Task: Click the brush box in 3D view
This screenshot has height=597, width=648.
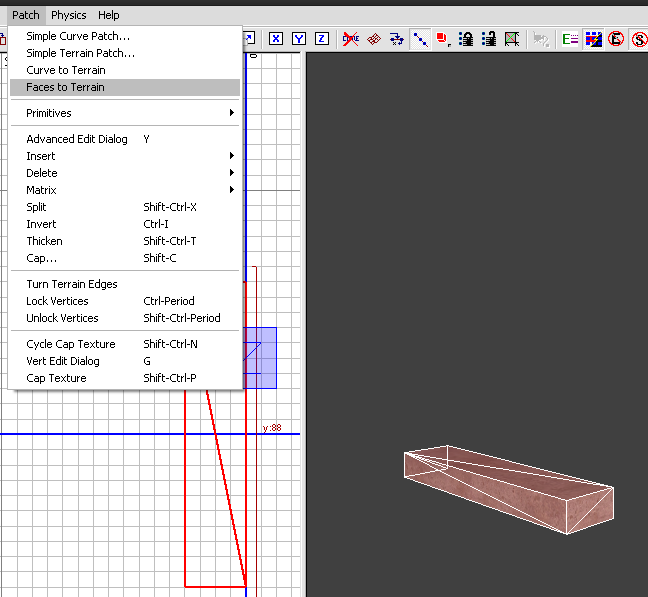Action: click(508, 490)
